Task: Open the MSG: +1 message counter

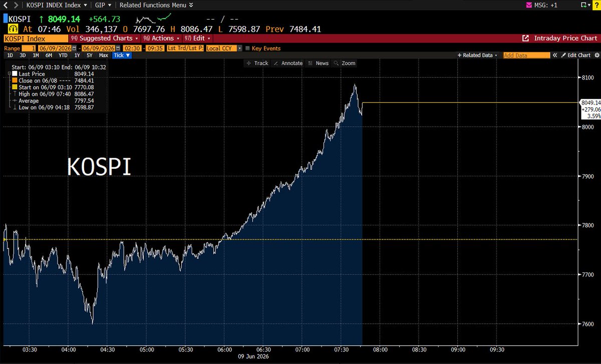Action: [545, 5]
